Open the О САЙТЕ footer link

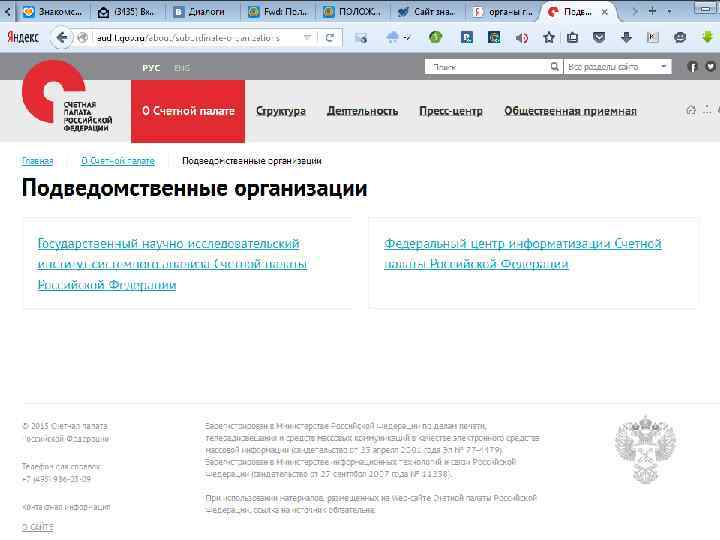[x=38, y=527]
